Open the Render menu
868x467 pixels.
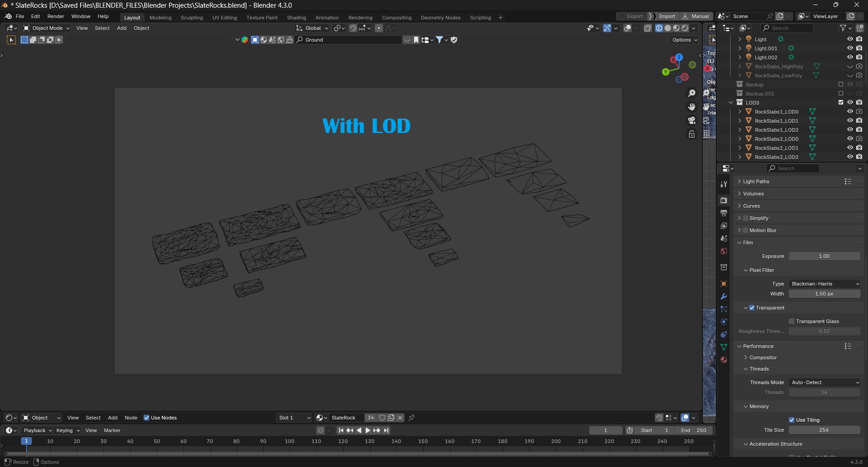56,16
